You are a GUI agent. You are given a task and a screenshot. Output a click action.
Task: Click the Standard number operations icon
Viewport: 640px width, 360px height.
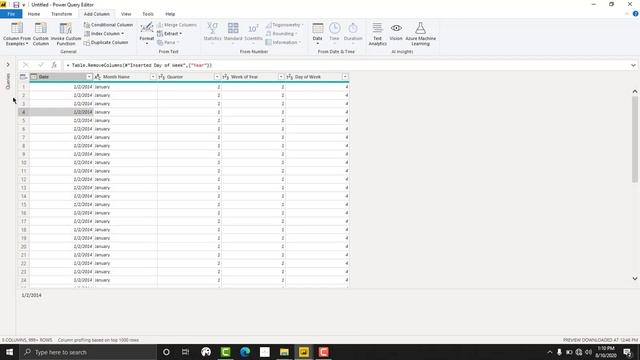[x=233, y=28]
